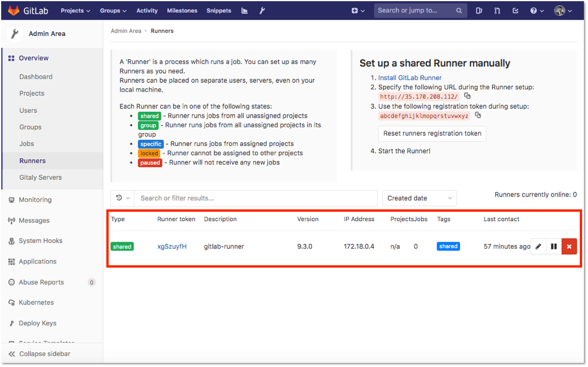Screen dimensions: 588x367
Task: Copy the registration token
Action: click(478, 115)
